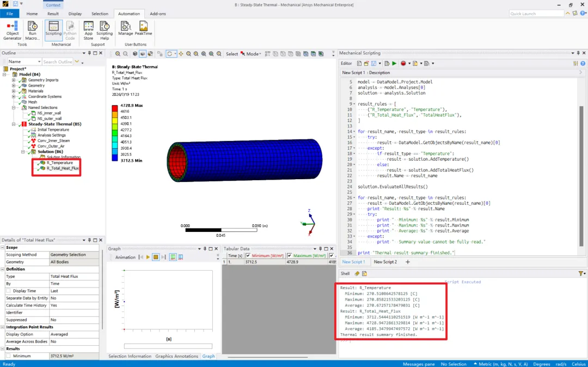Stop the result animation
This screenshot has height=367, width=588.
156,257
